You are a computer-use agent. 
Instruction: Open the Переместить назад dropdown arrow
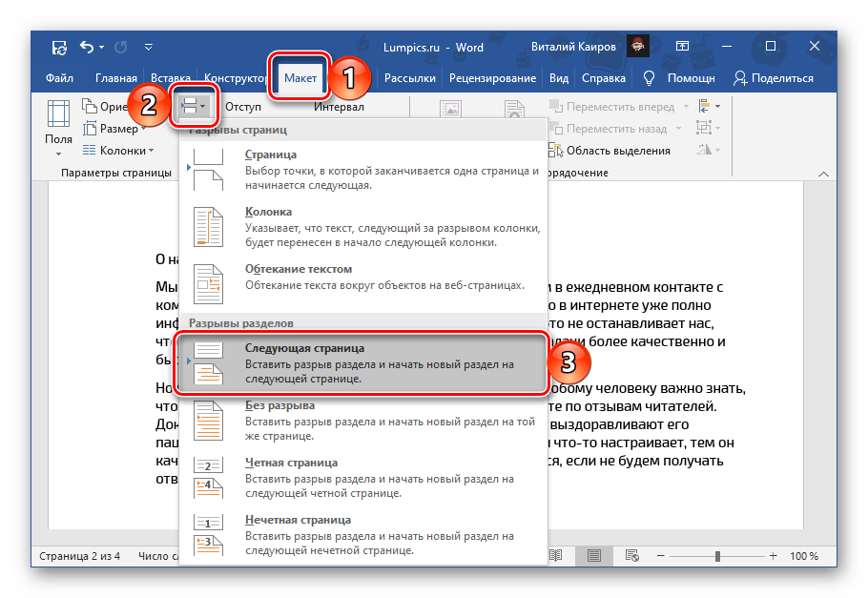tap(679, 129)
